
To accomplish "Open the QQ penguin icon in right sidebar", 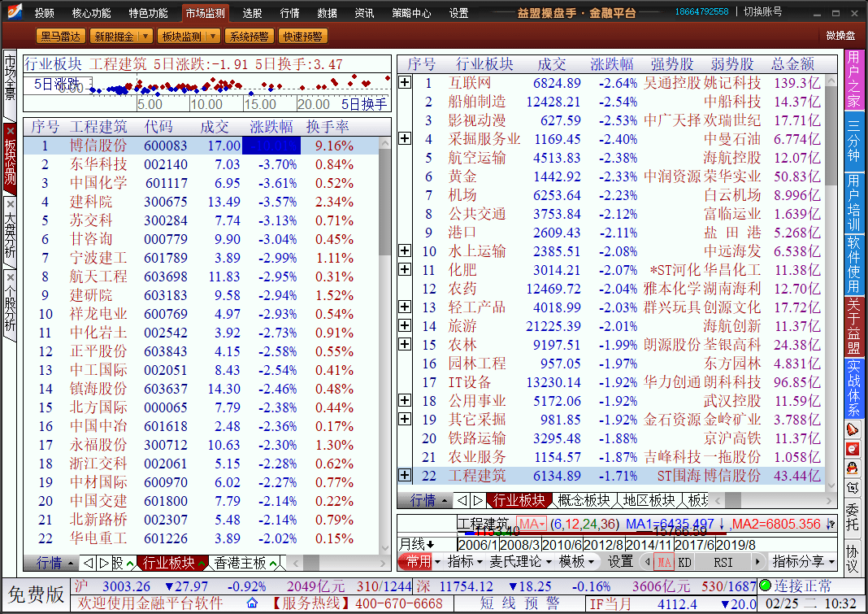I will pos(853,468).
